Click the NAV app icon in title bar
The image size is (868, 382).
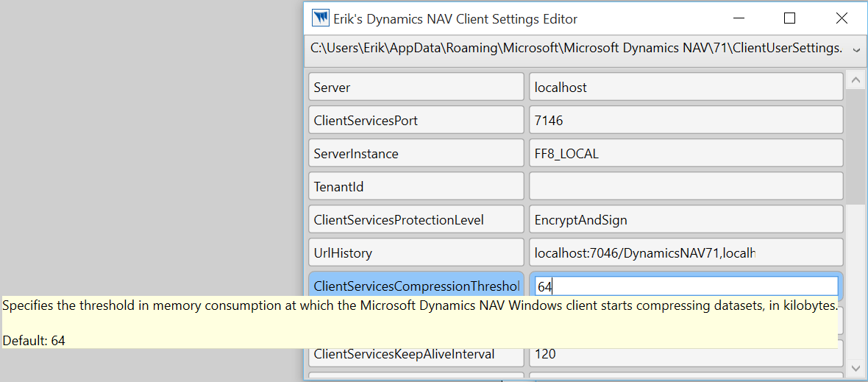(x=321, y=18)
